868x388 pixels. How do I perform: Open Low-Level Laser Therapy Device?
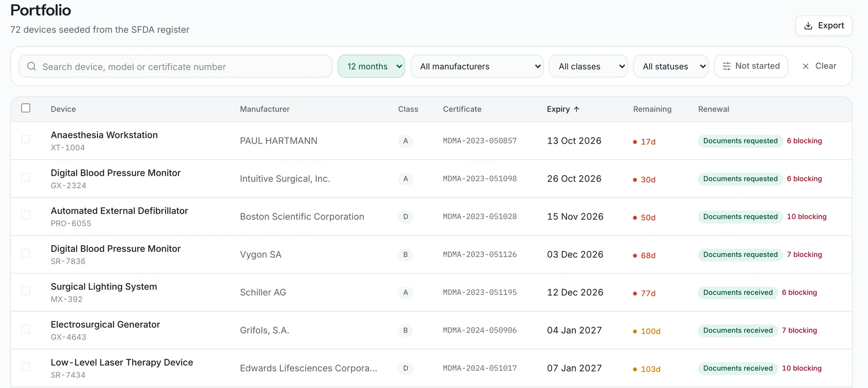coord(122,362)
